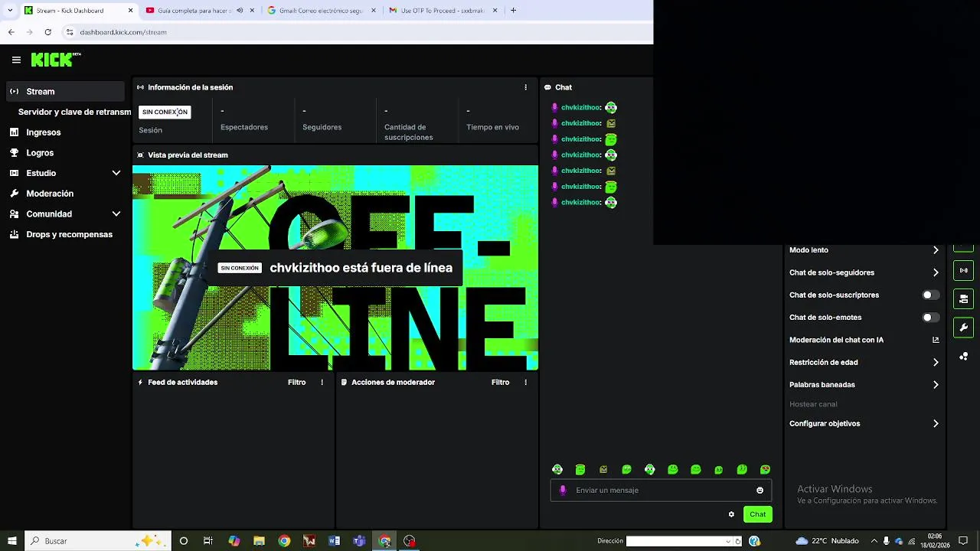This screenshot has height=551, width=980.
Task: Open Servidor y clave de retransmisión
Action: 74,112
